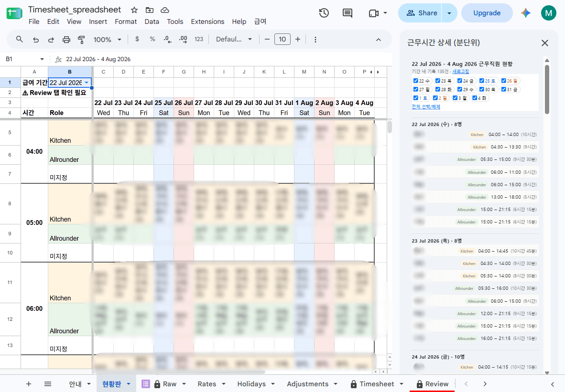Open the custom 급여 menu
This screenshot has height=392, width=565.
(260, 21)
